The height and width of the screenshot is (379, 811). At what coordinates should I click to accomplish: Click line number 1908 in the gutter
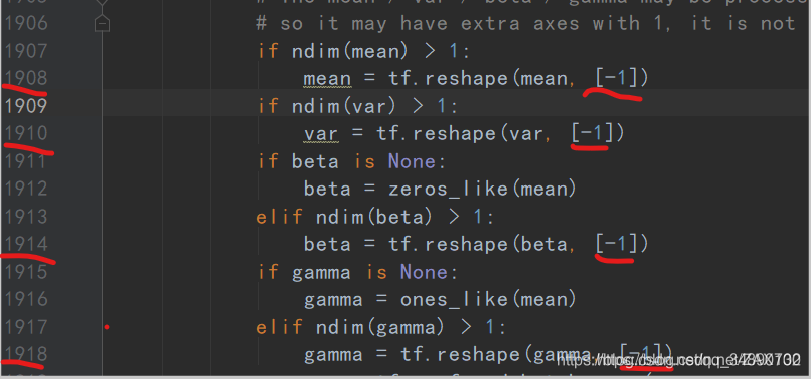point(26,78)
